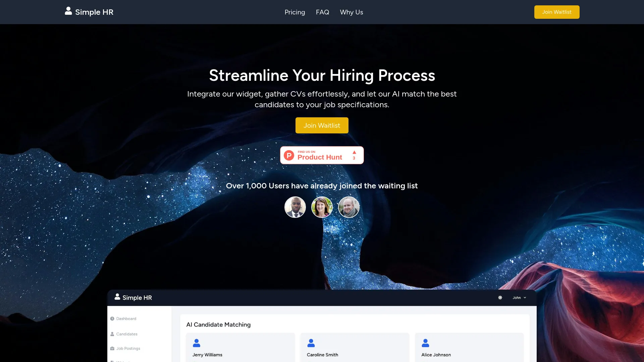Click the Product Hunt P logo
The height and width of the screenshot is (362, 644).
click(289, 155)
